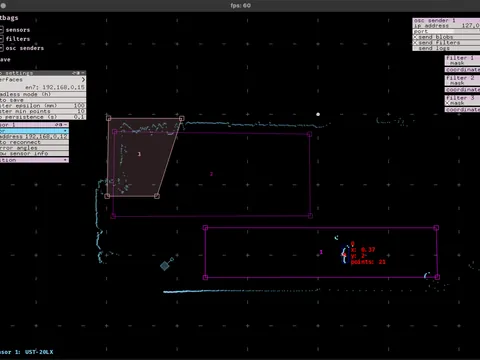480x360 pixels.
Task: Expand the interfaces chevron arrow
Action: point(83,80)
